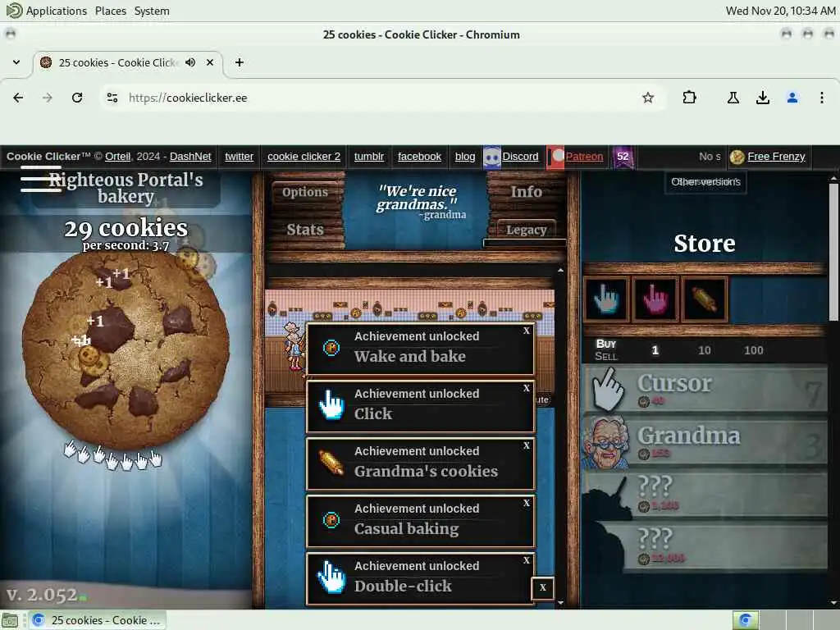Screen dimensions: 840x630
Task: Bookmark this page with star icon
Action: tap(648, 98)
